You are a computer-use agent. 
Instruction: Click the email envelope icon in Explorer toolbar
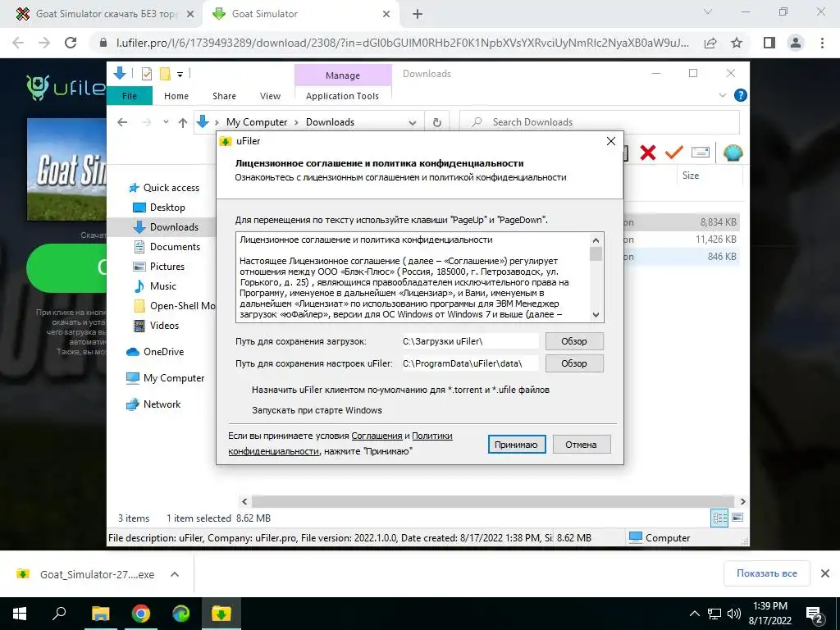point(701,153)
